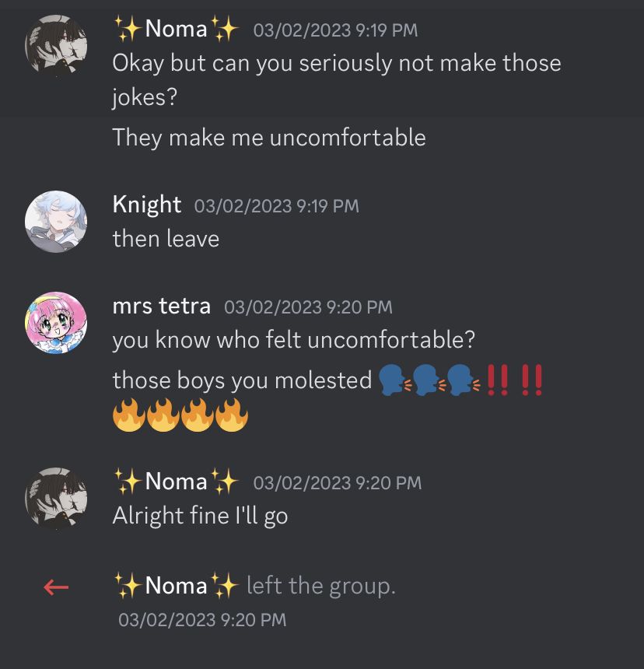Click the first red double exclamation emoji
Viewport: 644px width, 669px height.
[498, 380]
